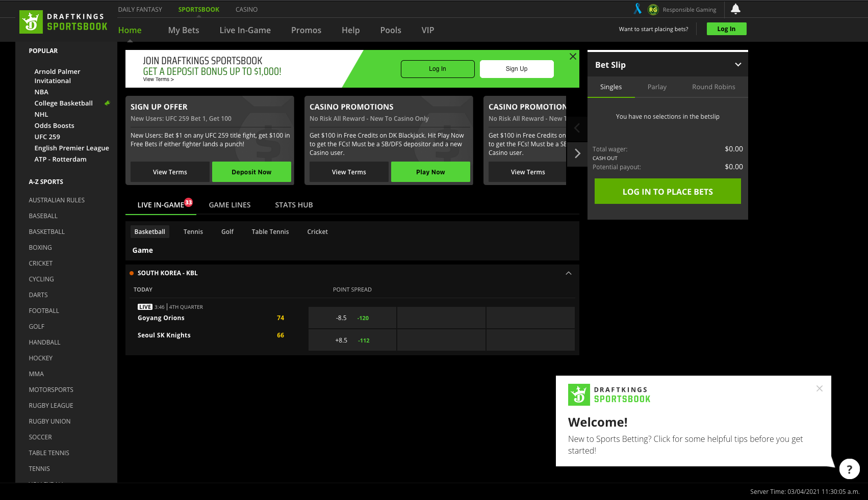Click Log In on the join banner
Screen dimensions: 868x500
pos(438,69)
